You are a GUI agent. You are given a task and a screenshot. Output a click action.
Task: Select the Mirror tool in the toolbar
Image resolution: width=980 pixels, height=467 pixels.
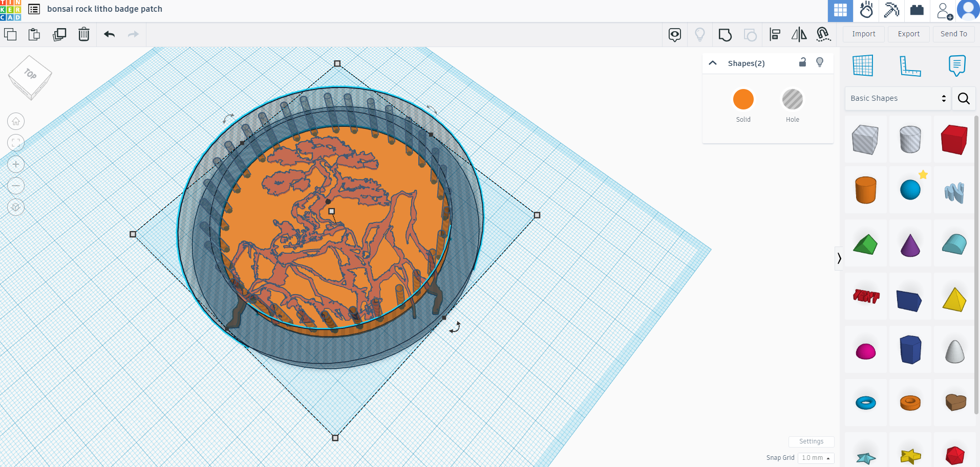tap(798, 34)
